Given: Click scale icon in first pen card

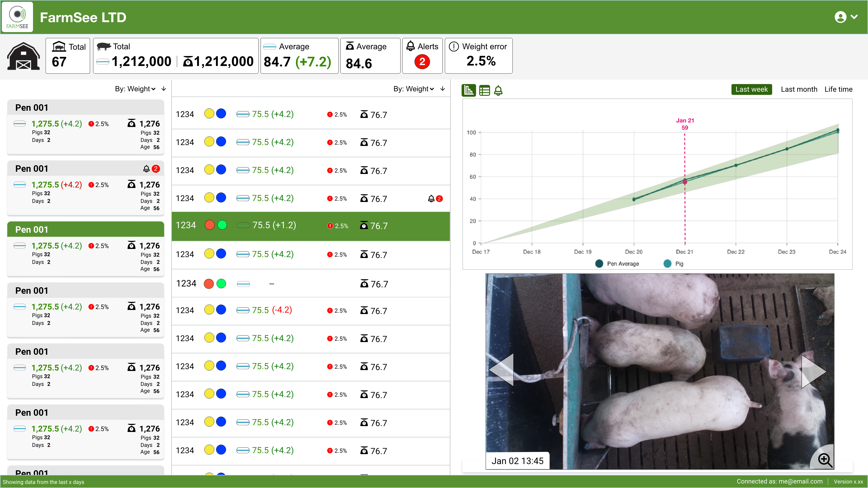Looking at the screenshot, I should pos(131,123).
